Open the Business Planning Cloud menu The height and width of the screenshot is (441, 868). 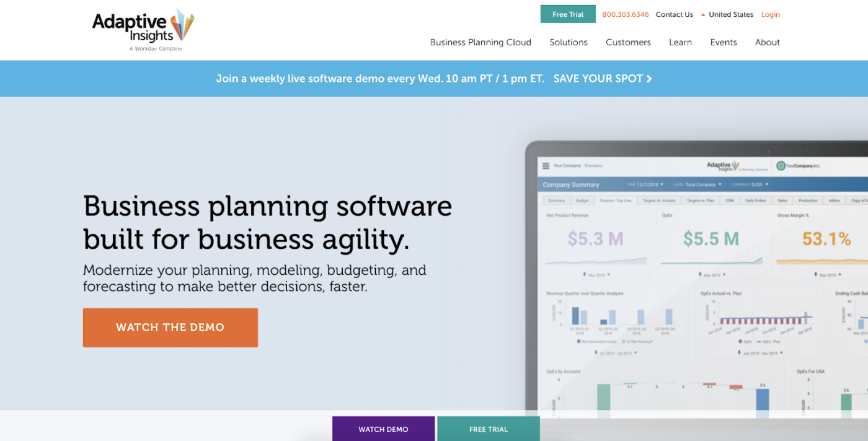tap(480, 42)
